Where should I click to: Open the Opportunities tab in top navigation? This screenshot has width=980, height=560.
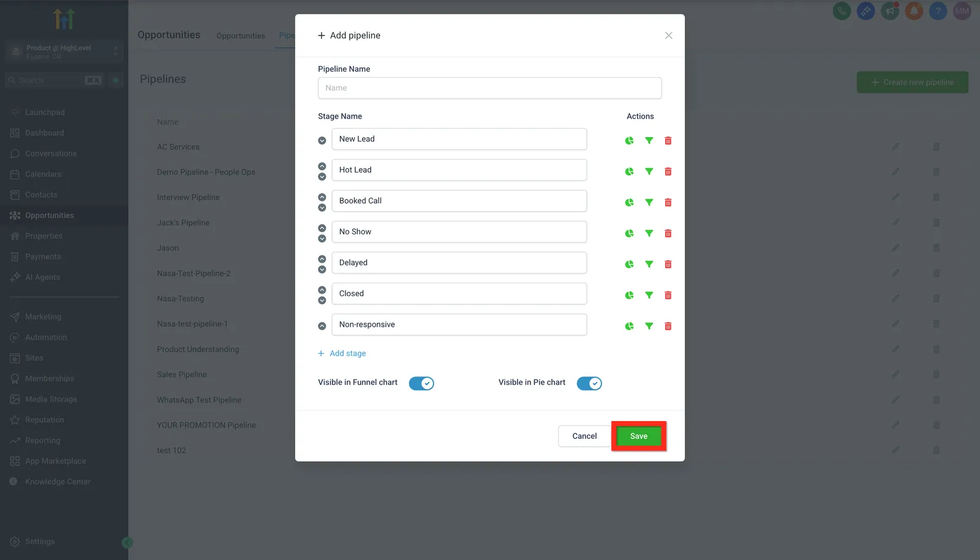(241, 35)
